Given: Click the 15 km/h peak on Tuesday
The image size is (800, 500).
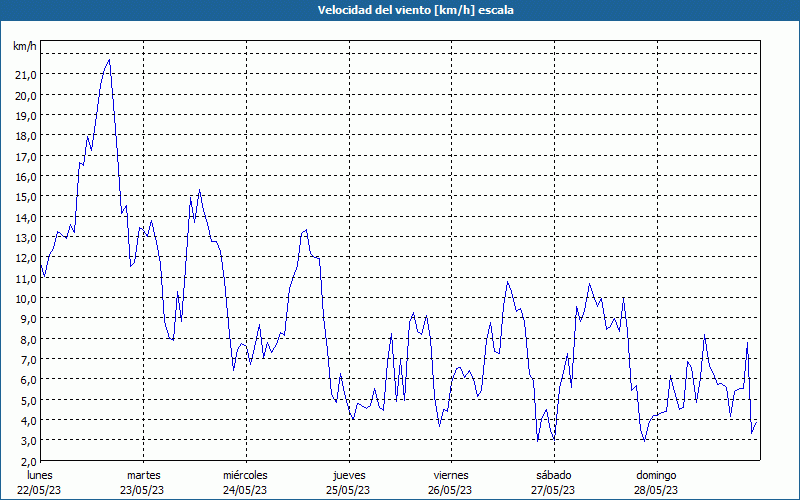Looking at the screenshot, I should [199, 190].
